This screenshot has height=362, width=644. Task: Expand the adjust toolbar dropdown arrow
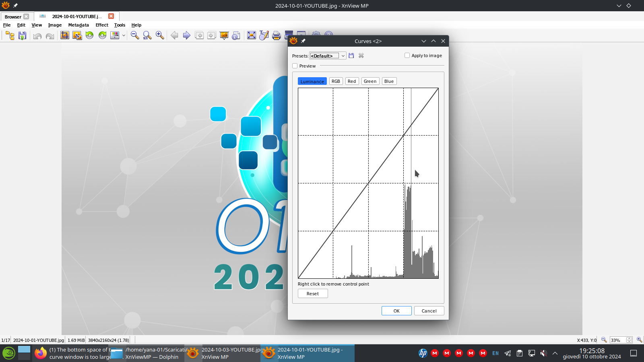coord(124,35)
